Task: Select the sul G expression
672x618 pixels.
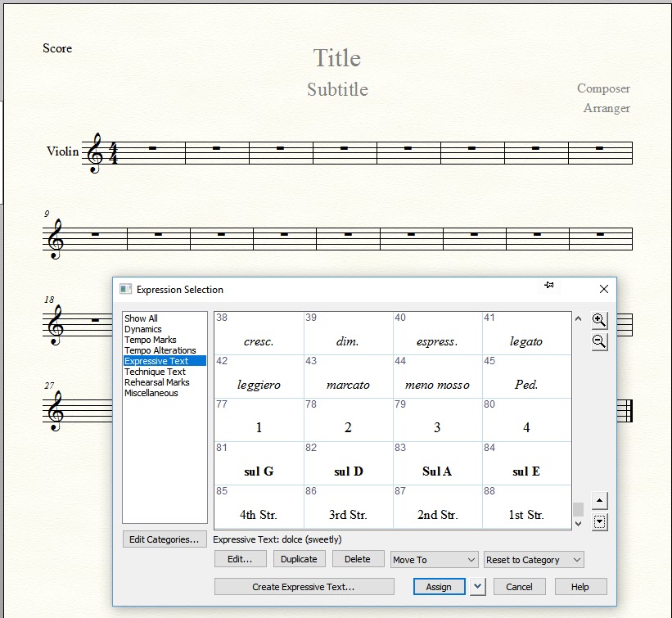Action: [x=259, y=464]
